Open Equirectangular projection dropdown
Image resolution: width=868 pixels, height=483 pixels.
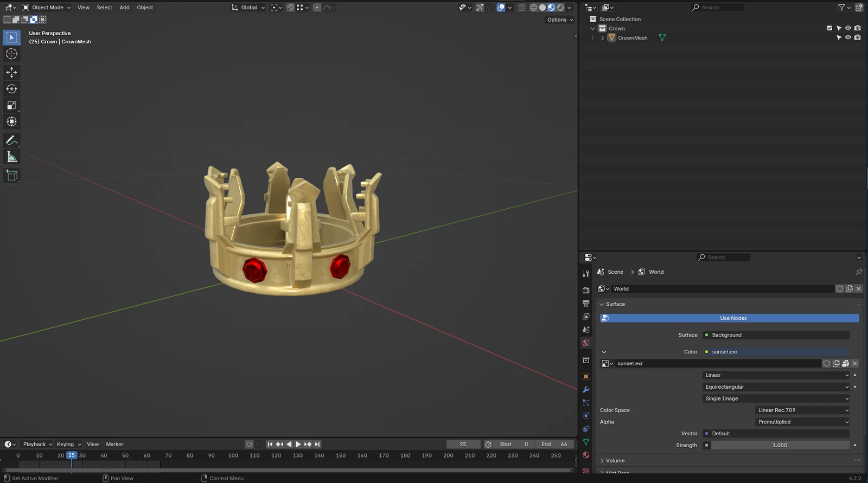[x=776, y=387]
